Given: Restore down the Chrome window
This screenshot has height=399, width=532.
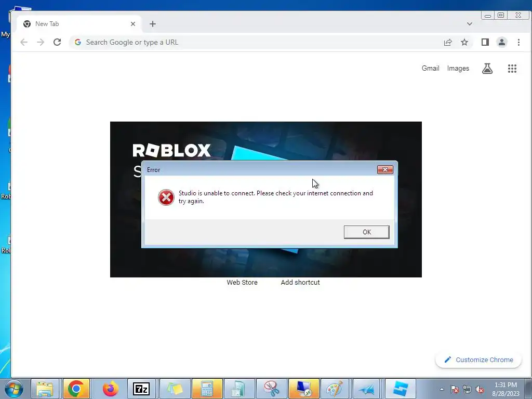Looking at the screenshot, I should pyautogui.click(x=501, y=15).
